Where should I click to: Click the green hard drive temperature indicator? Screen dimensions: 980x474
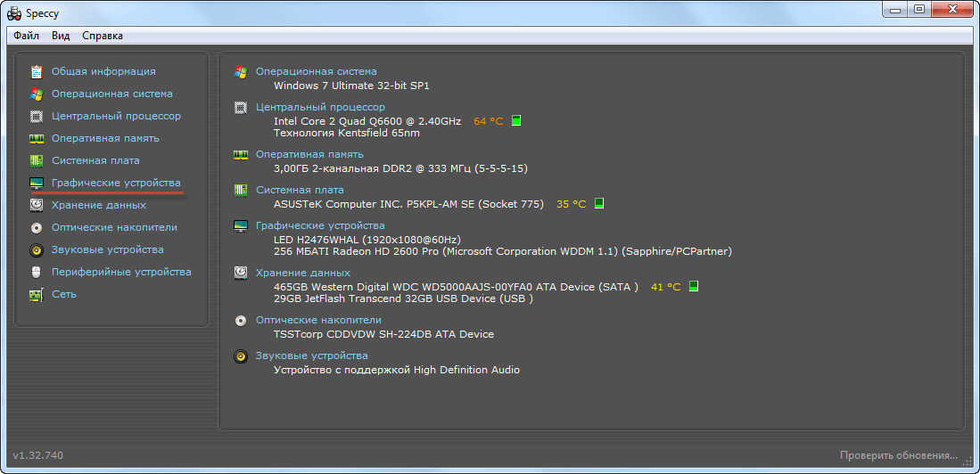coord(694,287)
